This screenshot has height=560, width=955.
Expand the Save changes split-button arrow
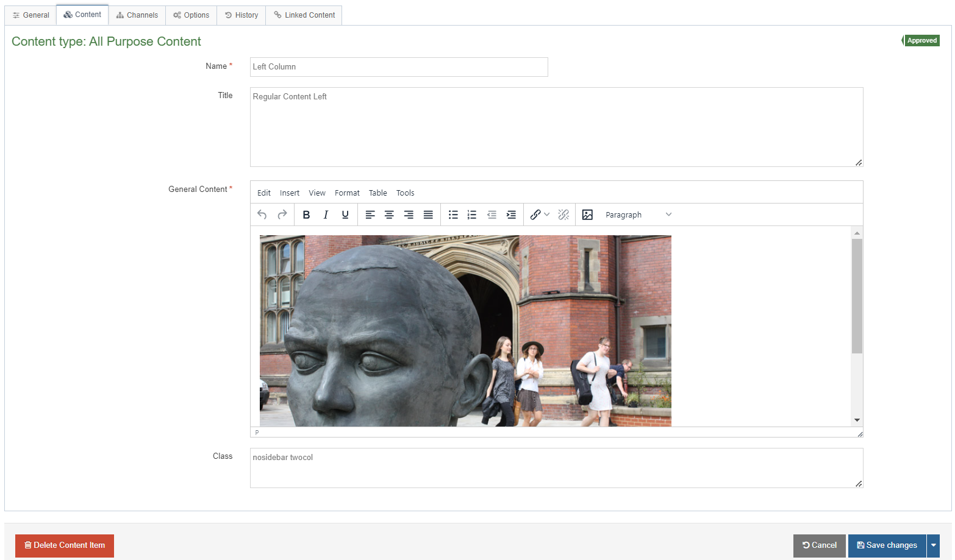pyautogui.click(x=933, y=545)
